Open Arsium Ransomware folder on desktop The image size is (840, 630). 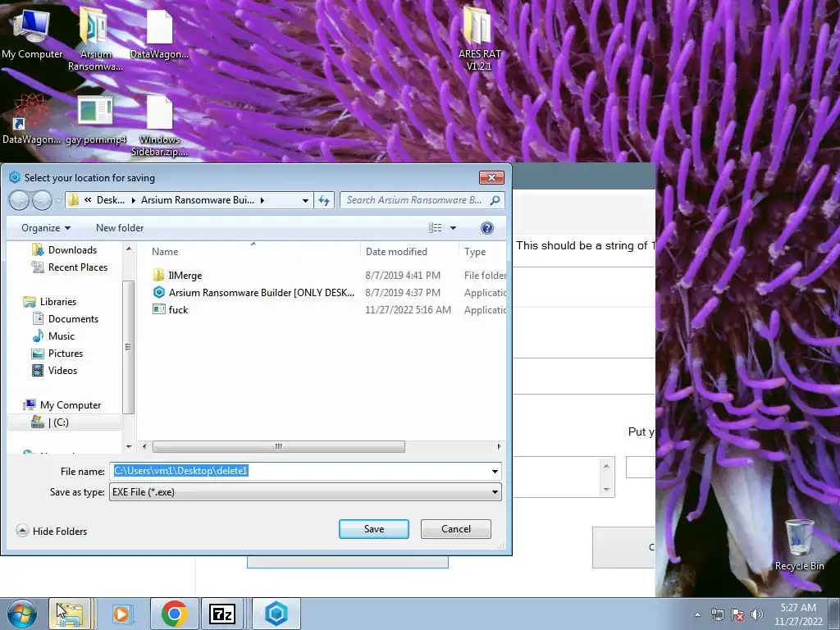[95, 39]
